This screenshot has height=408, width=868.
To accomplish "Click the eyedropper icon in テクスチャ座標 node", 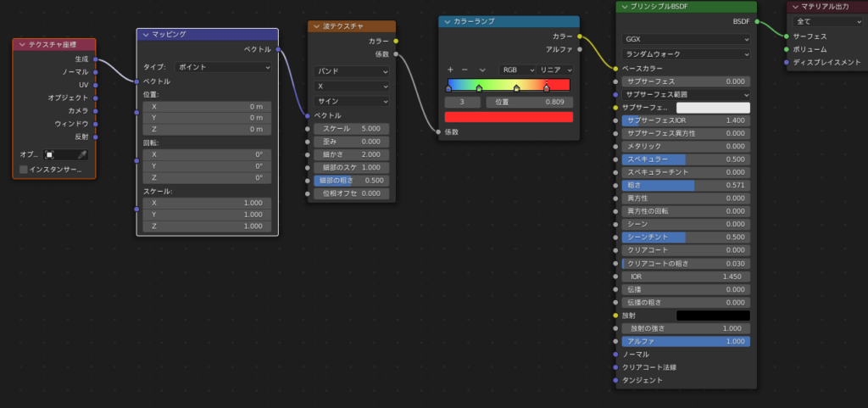I will 82,154.
